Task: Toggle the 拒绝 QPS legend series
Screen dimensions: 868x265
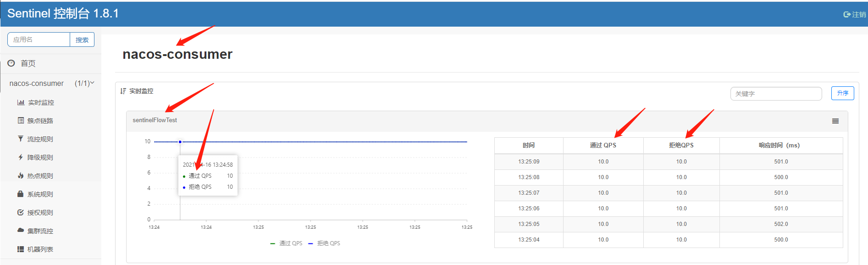Action: pos(324,243)
